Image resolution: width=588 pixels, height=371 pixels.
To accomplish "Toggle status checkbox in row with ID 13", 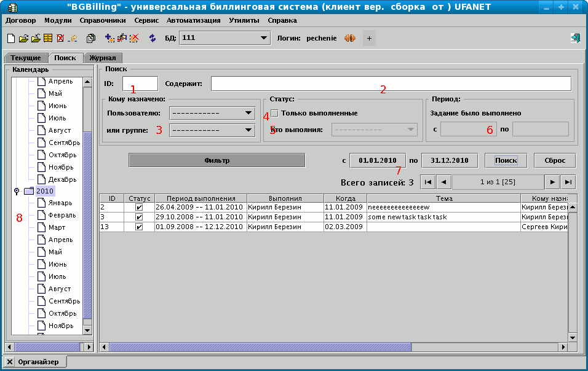I will pyautogui.click(x=139, y=227).
